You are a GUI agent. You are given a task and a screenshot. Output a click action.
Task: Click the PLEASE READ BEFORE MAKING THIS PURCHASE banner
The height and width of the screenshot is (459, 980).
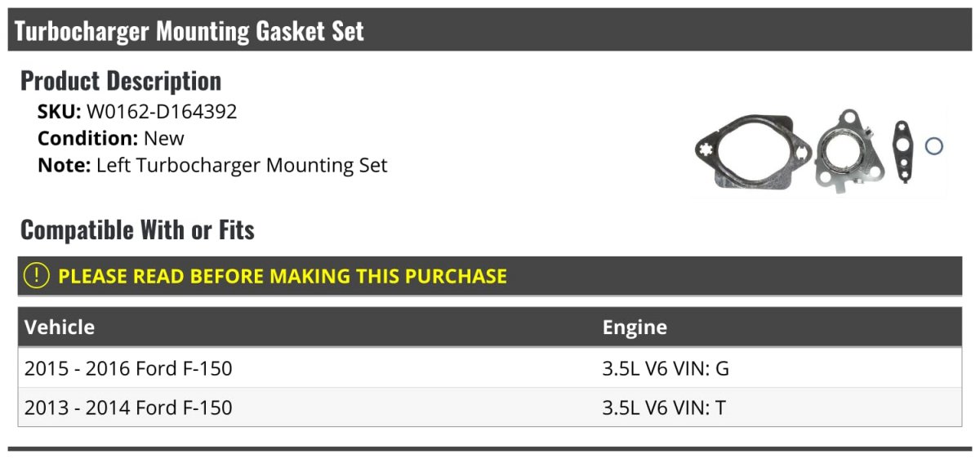tap(490, 276)
